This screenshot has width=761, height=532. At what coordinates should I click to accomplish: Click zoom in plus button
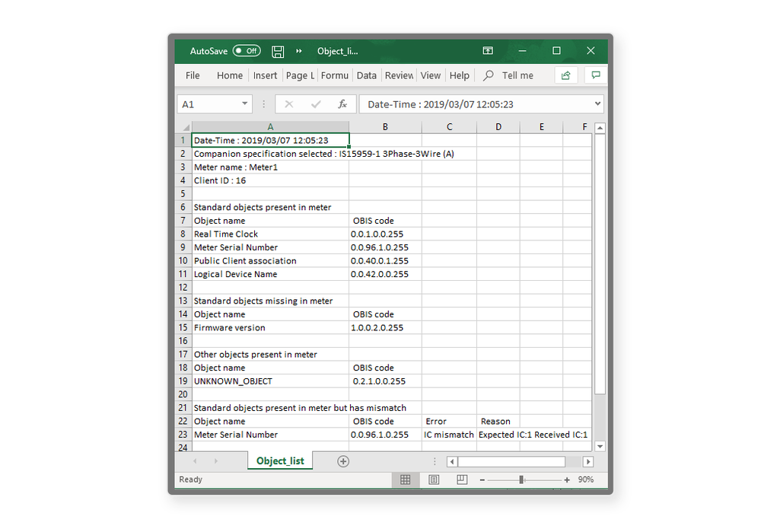(x=567, y=480)
